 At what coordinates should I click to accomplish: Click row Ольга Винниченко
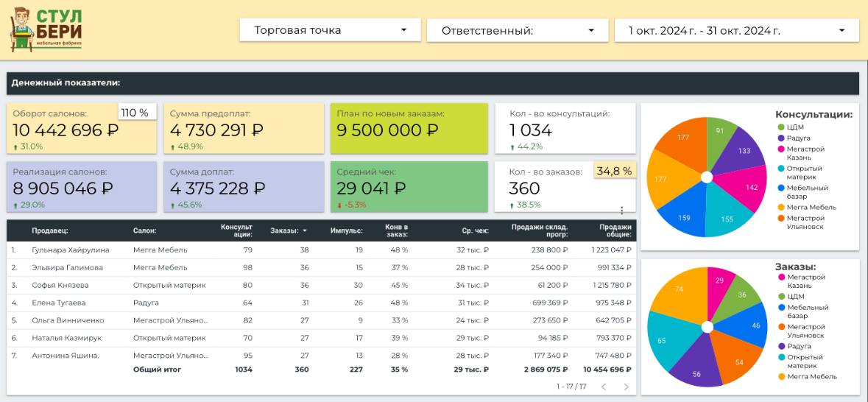tap(321, 320)
